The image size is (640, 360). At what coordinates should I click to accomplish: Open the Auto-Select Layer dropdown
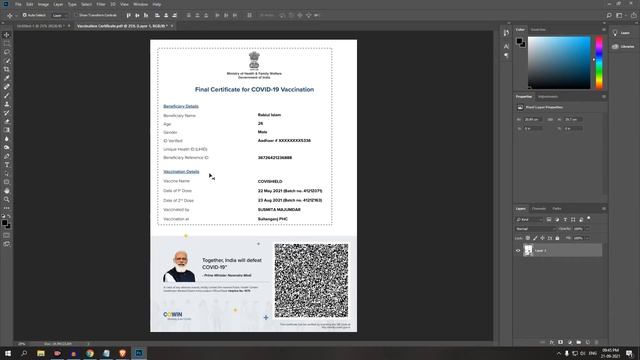click(60, 16)
